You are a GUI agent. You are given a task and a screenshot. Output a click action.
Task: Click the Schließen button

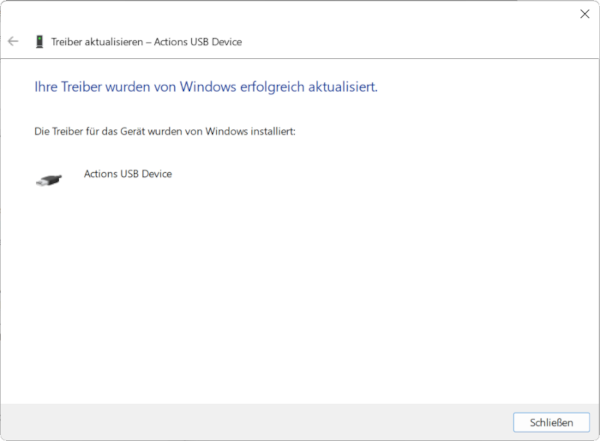[x=551, y=422]
